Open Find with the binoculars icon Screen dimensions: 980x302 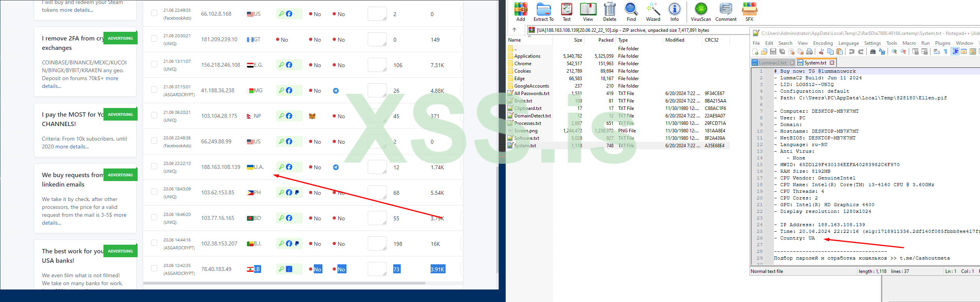(873, 52)
